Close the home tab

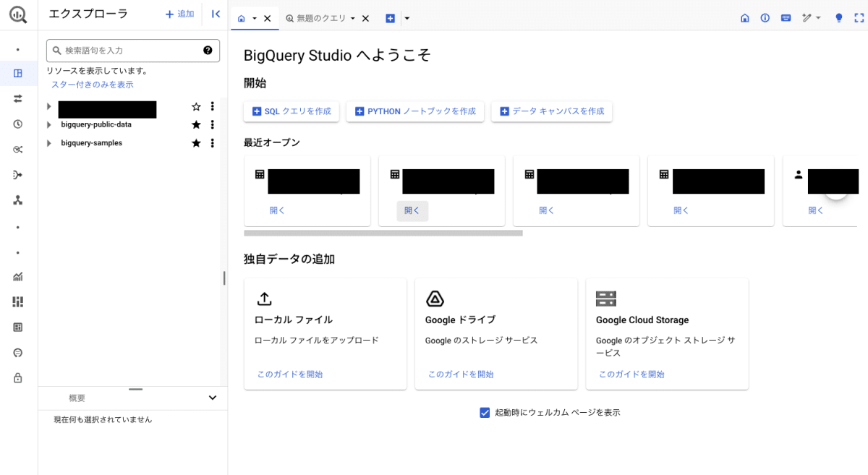pyautogui.click(x=268, y=19)
